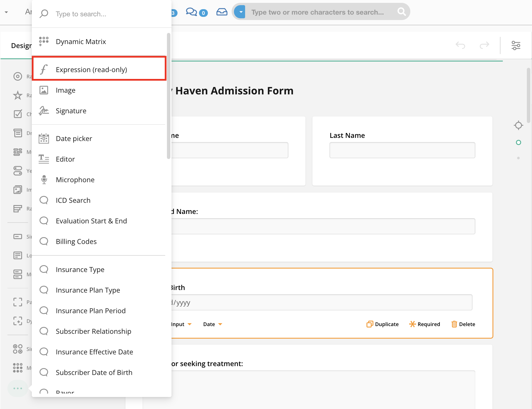Image resolution: width=532 pixels, height=409 pixels.
Task: Click the Image element icon
Action: coord(44,90)
